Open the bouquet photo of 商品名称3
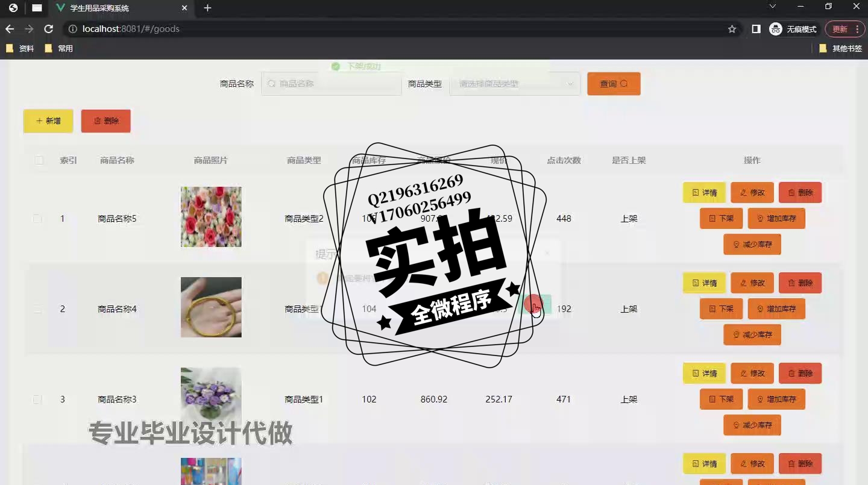The width and height of the screenshot is (868, 485). coord(211,398)
